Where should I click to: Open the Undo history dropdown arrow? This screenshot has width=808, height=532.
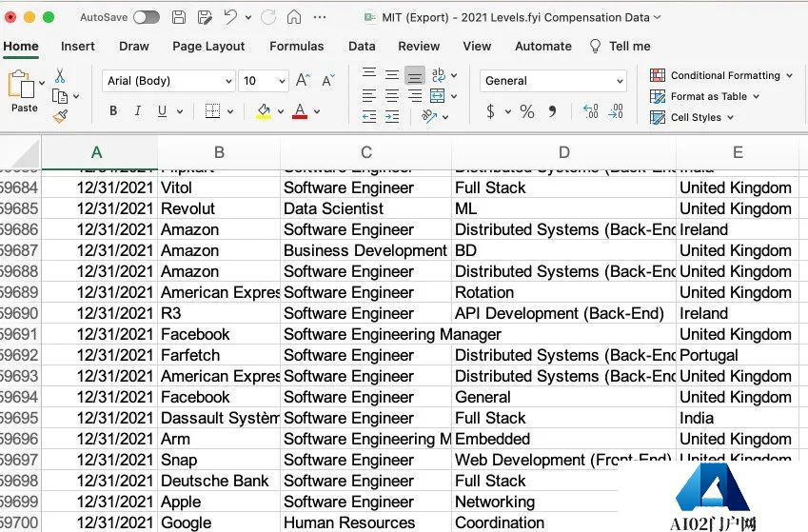click(x=248, y=17)
